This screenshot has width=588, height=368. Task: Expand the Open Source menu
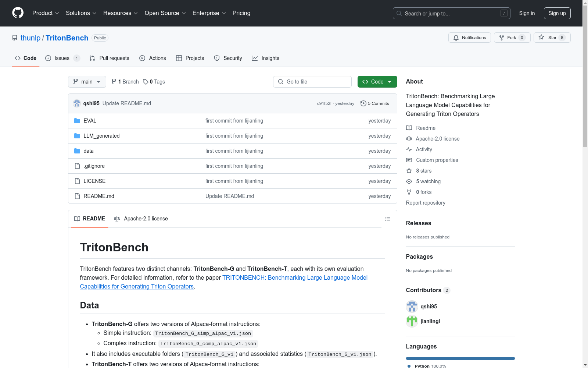click(x=165, y=13)
